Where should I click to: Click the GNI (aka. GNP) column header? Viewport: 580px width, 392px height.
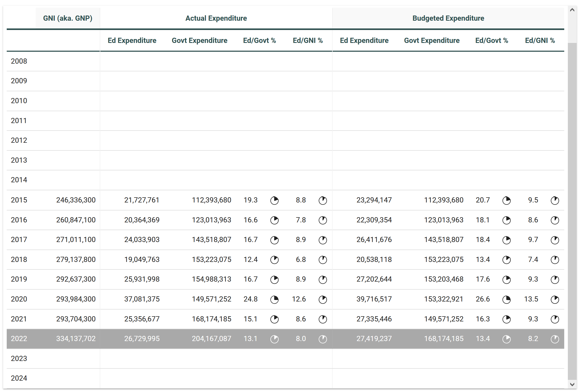[68, 18]
